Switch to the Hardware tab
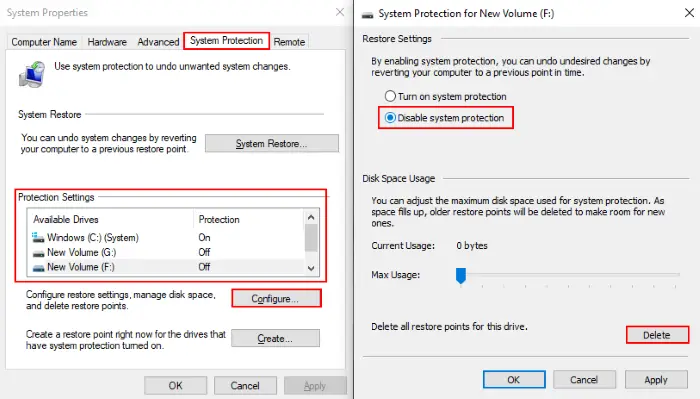This screenshot has height=399, width=700. (107, 42)
